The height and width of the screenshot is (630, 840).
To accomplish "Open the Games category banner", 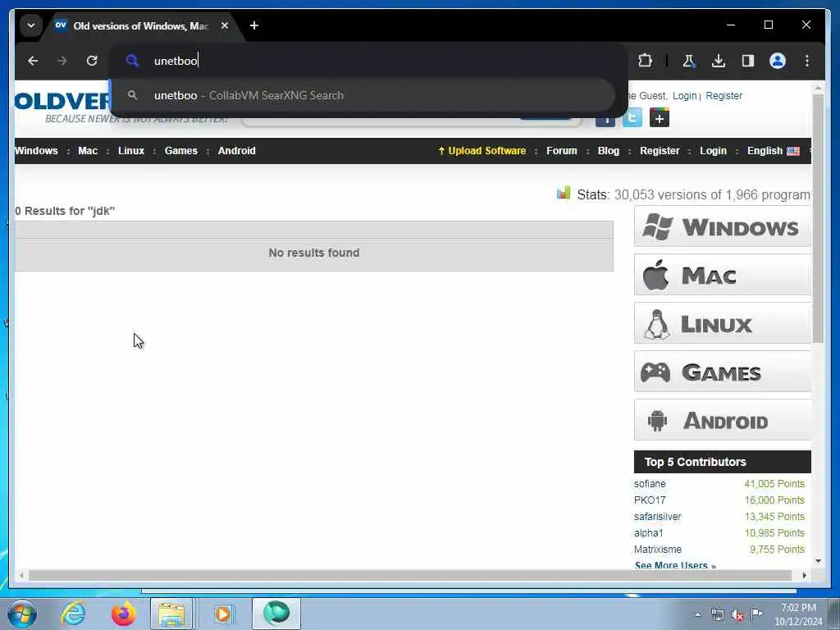I will [x=722, y=372].
